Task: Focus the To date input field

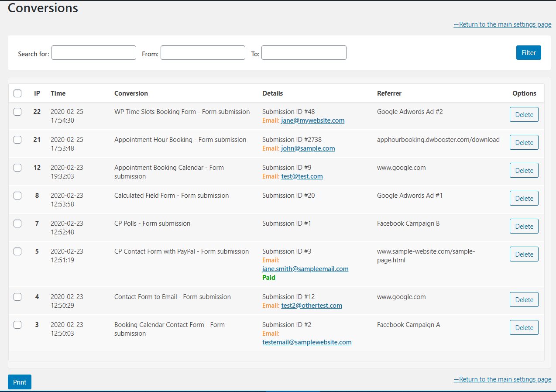Action: tap(304, 52)
